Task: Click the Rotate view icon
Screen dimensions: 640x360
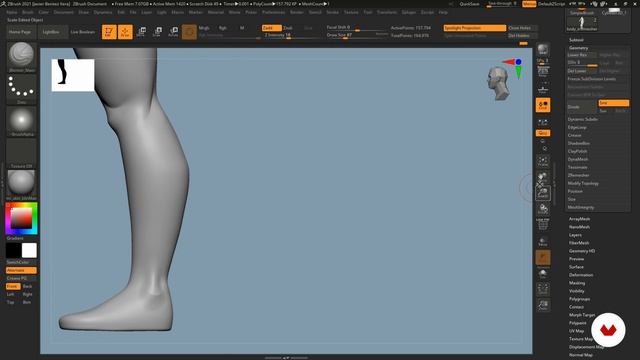Action: coord(543,209)
